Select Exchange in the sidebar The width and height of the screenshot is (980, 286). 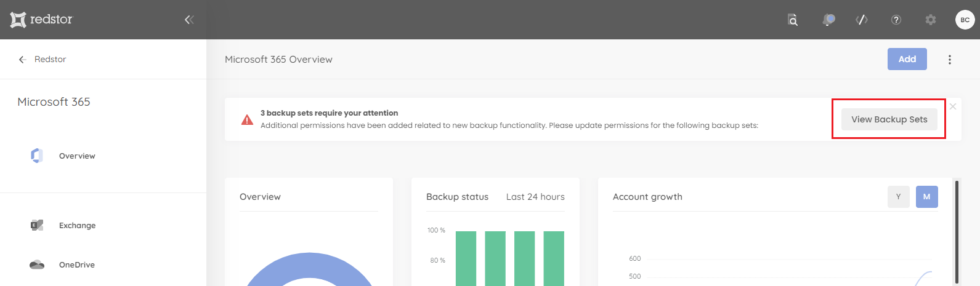click(77, 226)
